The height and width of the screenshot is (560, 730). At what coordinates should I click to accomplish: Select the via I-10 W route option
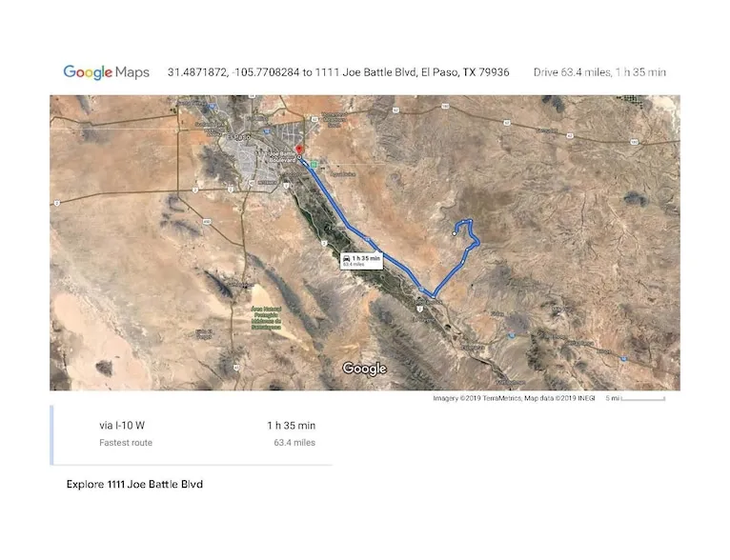[x=192, y=434]
